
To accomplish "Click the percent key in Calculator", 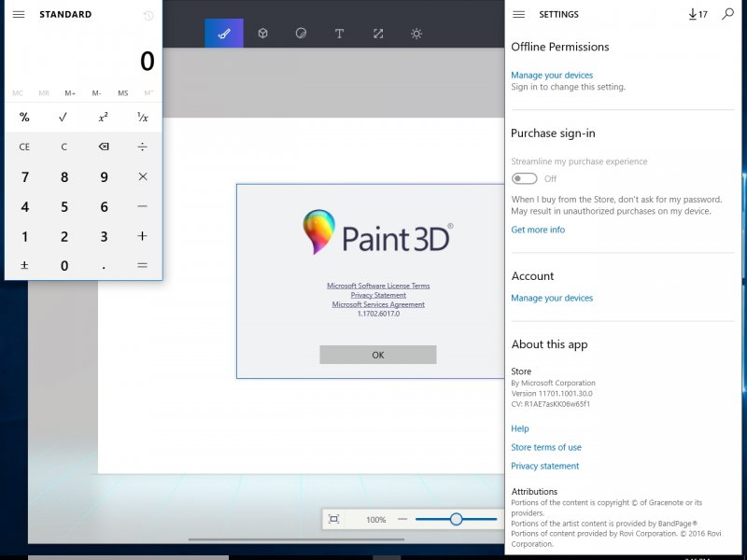I will (x=24, y=118).
